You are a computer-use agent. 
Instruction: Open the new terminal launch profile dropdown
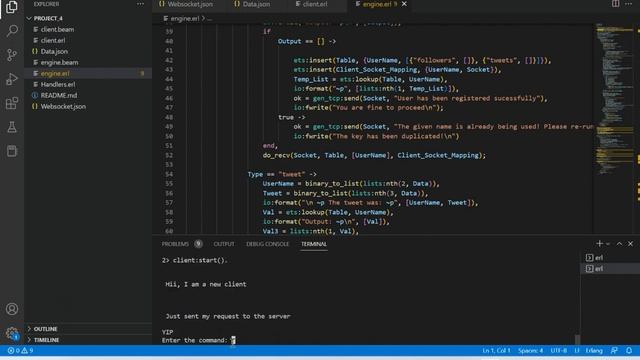(x=608, y=244)
